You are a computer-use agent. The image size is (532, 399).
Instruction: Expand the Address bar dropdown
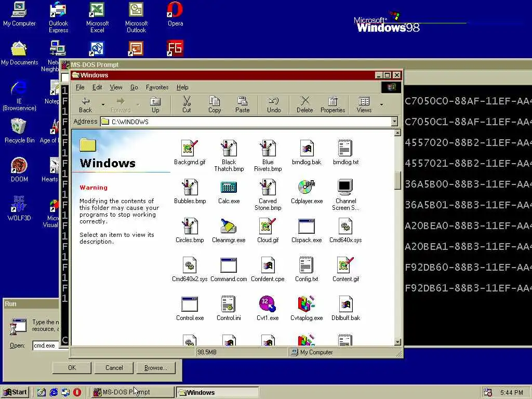click(394, 122)
